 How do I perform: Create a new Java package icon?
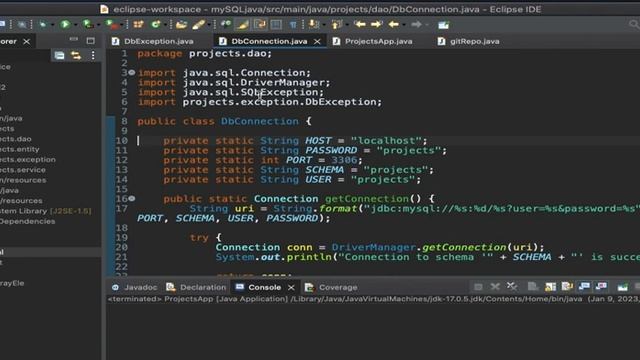pyautogui.click(x=138, y=24)
